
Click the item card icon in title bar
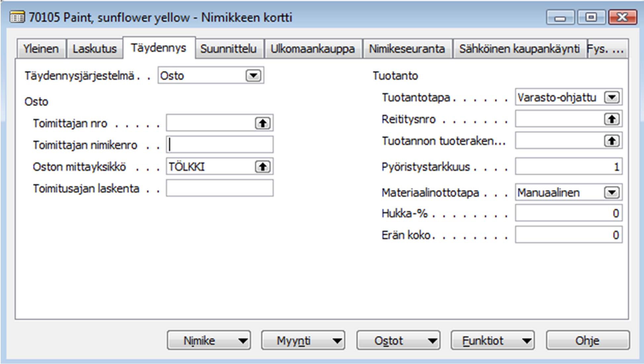[17, 17]
